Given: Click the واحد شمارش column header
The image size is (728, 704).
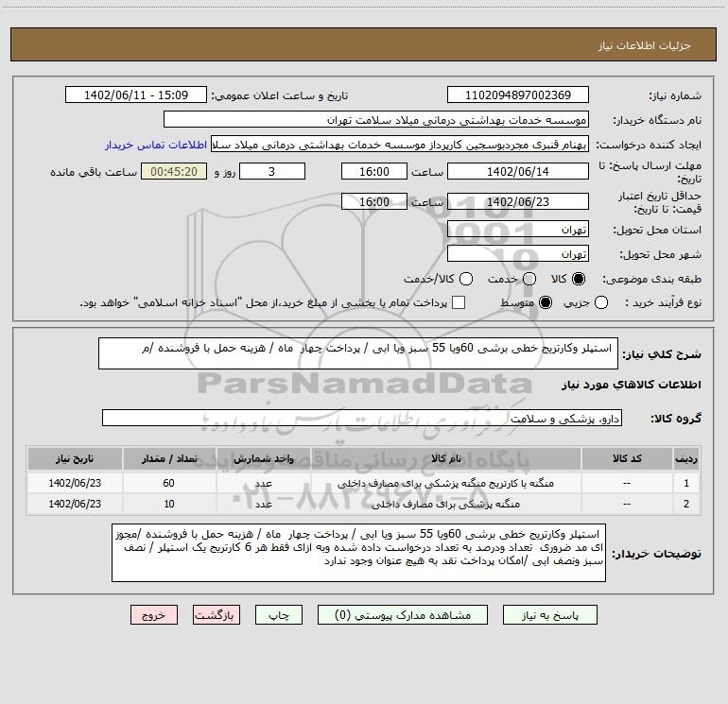Looking at the screenshot, I should [x=263, y=459].
